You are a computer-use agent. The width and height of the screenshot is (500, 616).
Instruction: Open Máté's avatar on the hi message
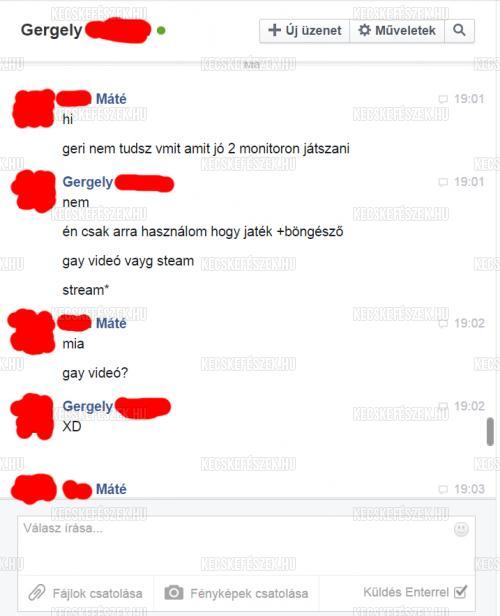(33, 108)
